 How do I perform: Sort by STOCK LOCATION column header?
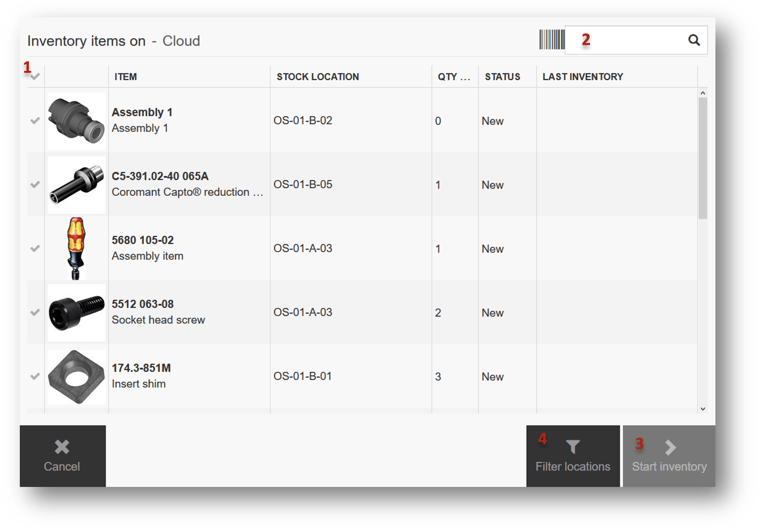click(318, 77)
